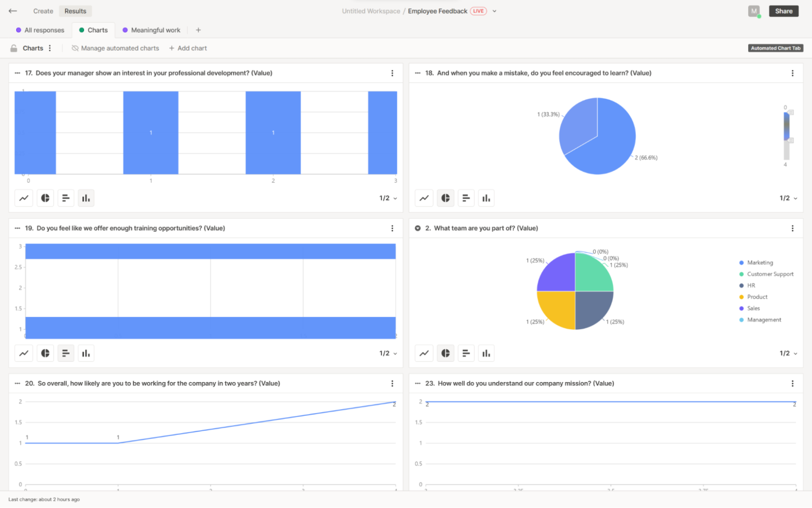Choose vertical bar chart icon for question 19
The width and height of the screenshot is (812, 508).
(x=86, y=353)
